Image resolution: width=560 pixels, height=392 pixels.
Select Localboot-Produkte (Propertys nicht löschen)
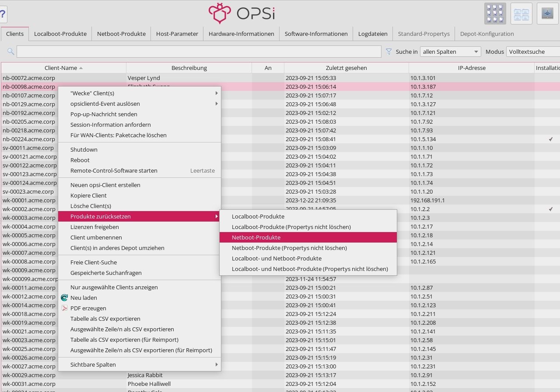308,227
